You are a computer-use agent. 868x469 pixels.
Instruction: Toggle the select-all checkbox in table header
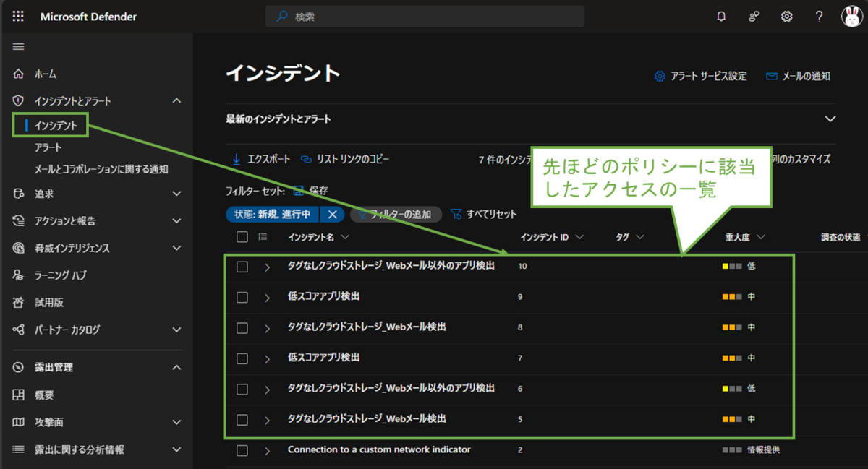[x=242, y=237]
